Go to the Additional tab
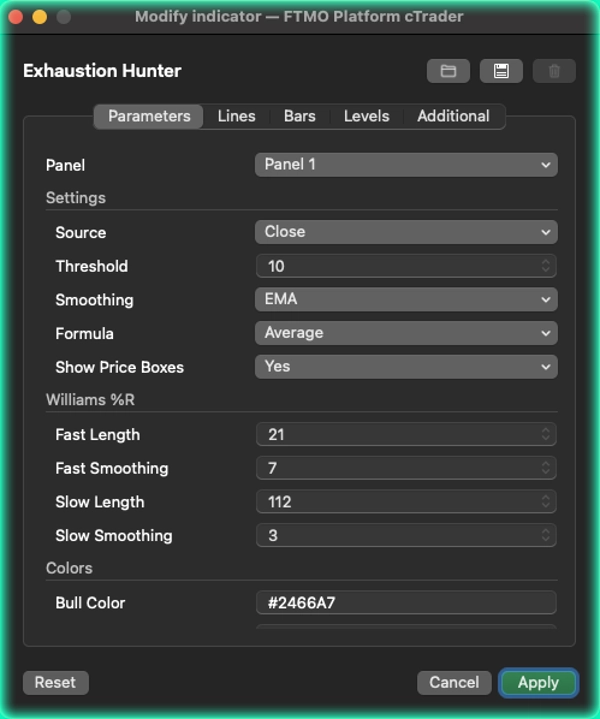Viewport: 600px width, 719px height. [453, 116]
